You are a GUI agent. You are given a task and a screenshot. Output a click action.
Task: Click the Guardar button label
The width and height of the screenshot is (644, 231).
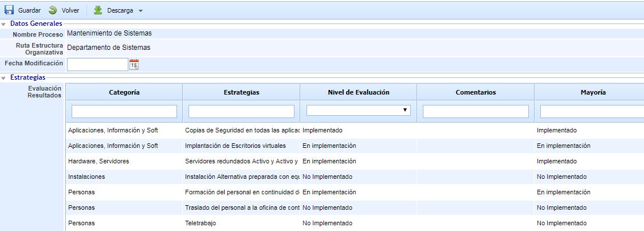29,11
